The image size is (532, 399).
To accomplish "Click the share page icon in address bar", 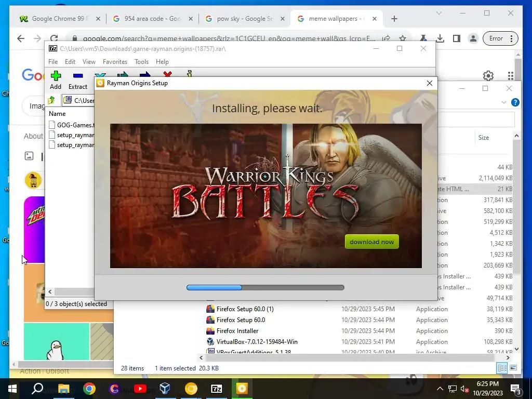I will pyautogui.click(x=386, y=38).
